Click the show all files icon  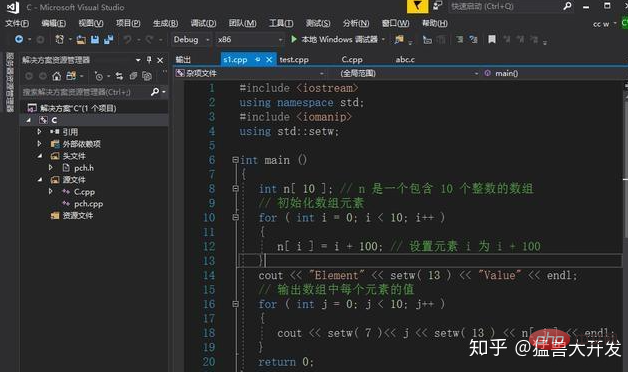[x=147, y=76]
